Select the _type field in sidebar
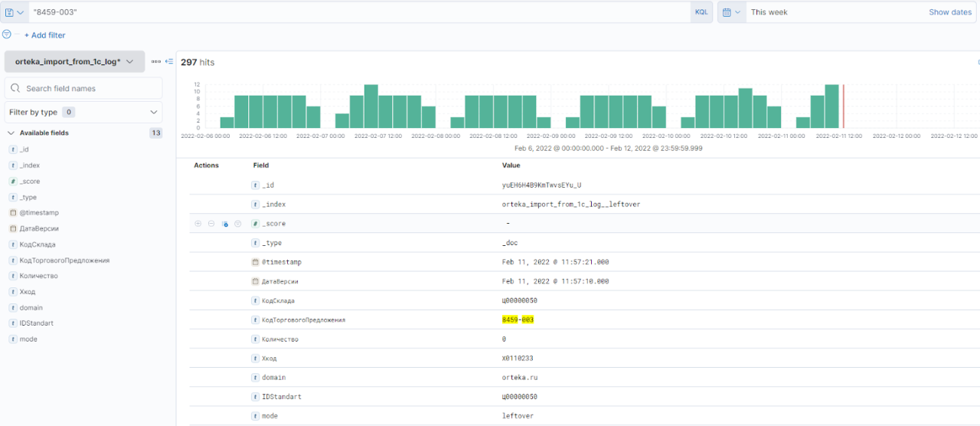The height and width of the screenshot is (426, 980). click(x=28, y=197)
